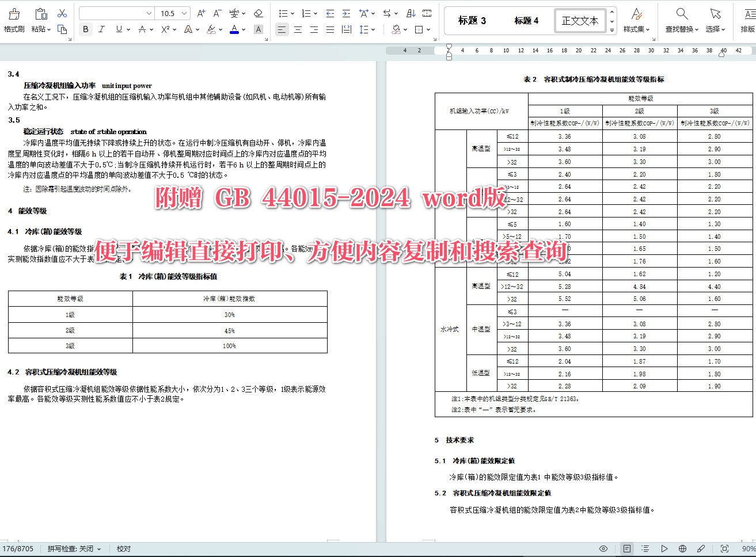Screen dimensions: 756x557
Task: Click 校对 proofread in status bar
Action: pos(123,548)
